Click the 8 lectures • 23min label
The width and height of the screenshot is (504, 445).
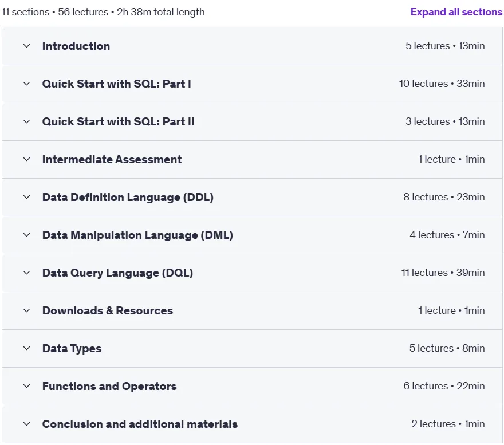[444, 197]
